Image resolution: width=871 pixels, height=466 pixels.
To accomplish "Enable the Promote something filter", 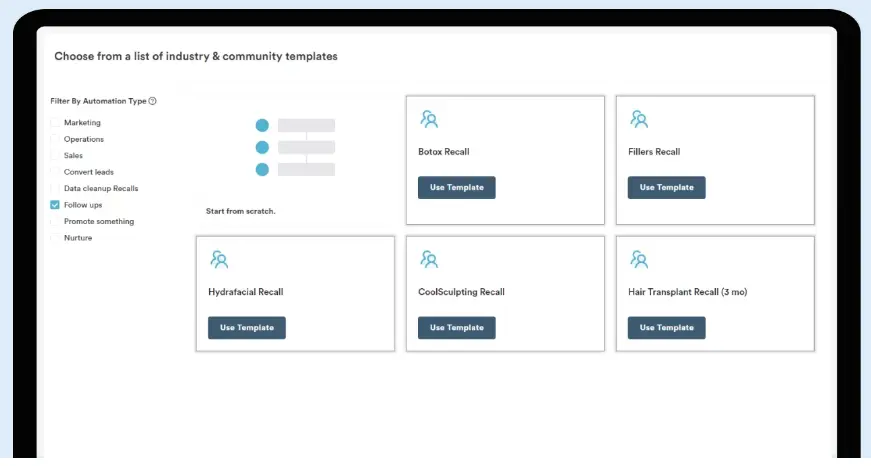I will [x=55, y=221].
